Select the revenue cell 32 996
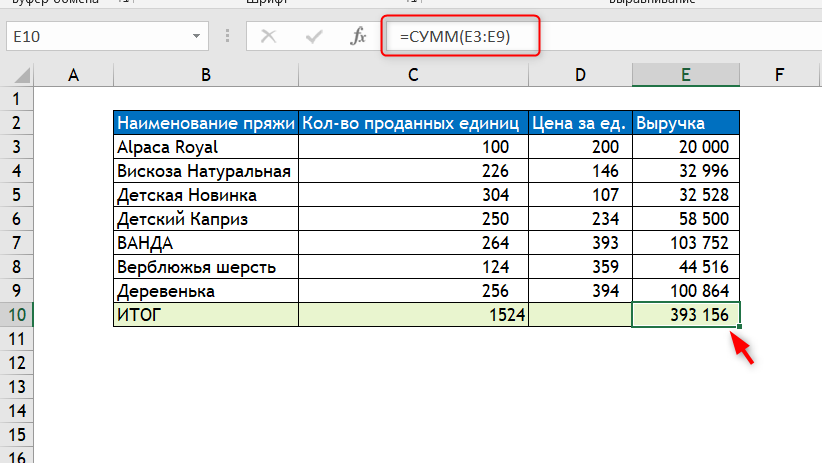This screenshot has width=822, height=463. [686, 171]
